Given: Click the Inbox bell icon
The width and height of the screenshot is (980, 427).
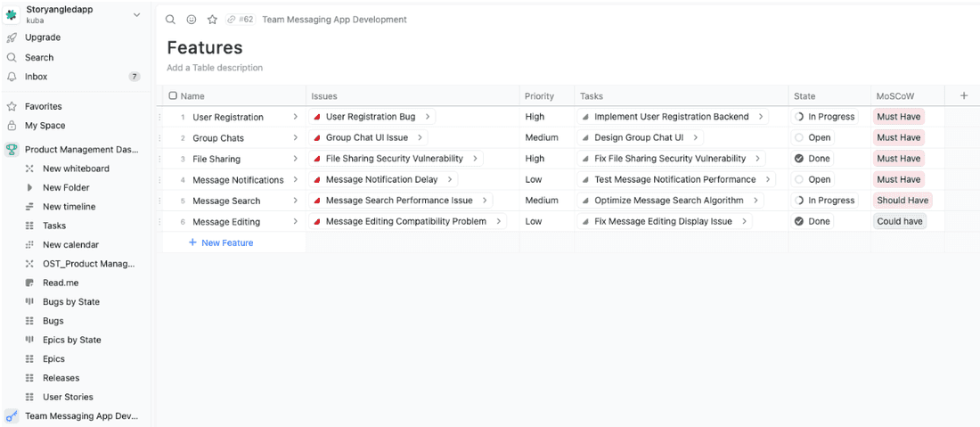Looking at the screenshot, I should pyautogui.click(x=12, y=77).
